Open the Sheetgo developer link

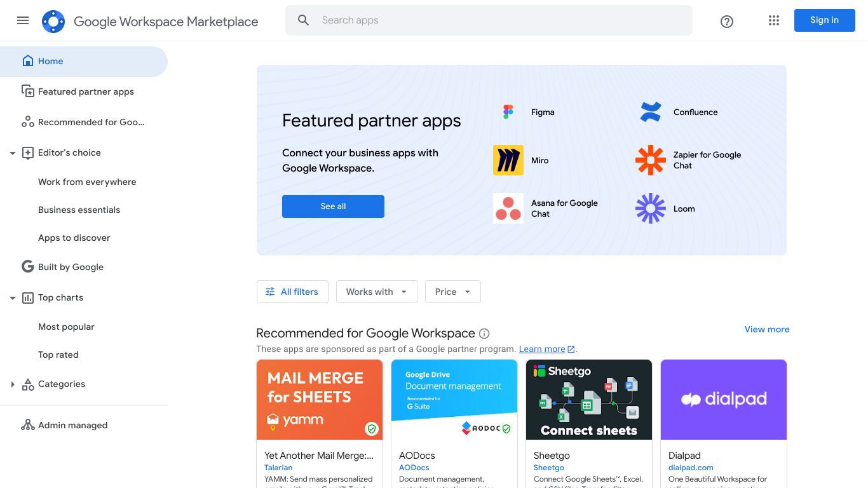pyautogui.click(x=549, y=468)
